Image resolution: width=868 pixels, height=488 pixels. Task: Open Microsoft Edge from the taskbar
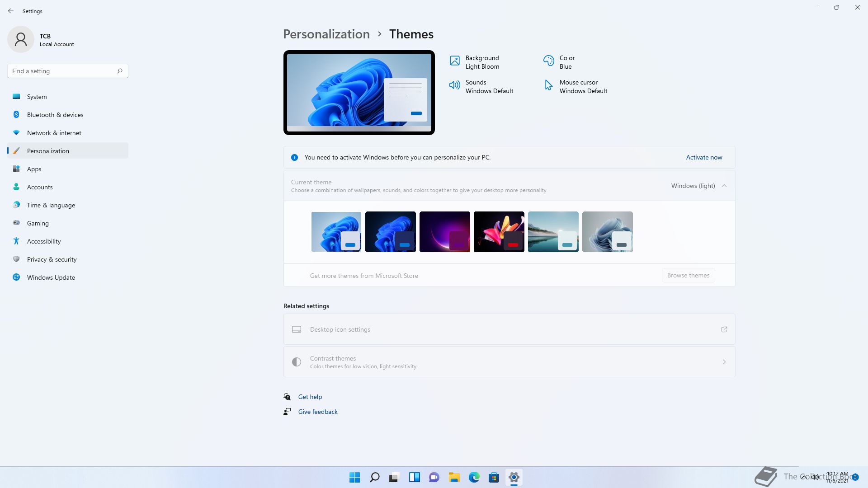coord(474,477)
